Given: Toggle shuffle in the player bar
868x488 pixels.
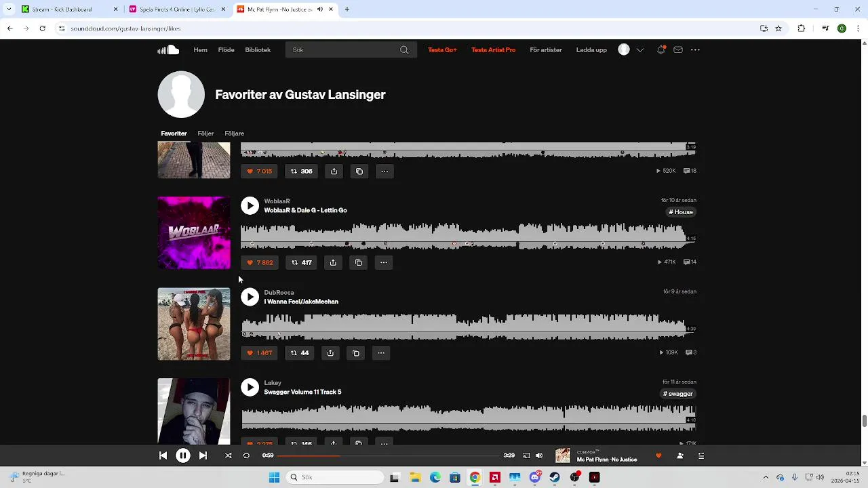Looking at the screenshot, I should [229, 455].
